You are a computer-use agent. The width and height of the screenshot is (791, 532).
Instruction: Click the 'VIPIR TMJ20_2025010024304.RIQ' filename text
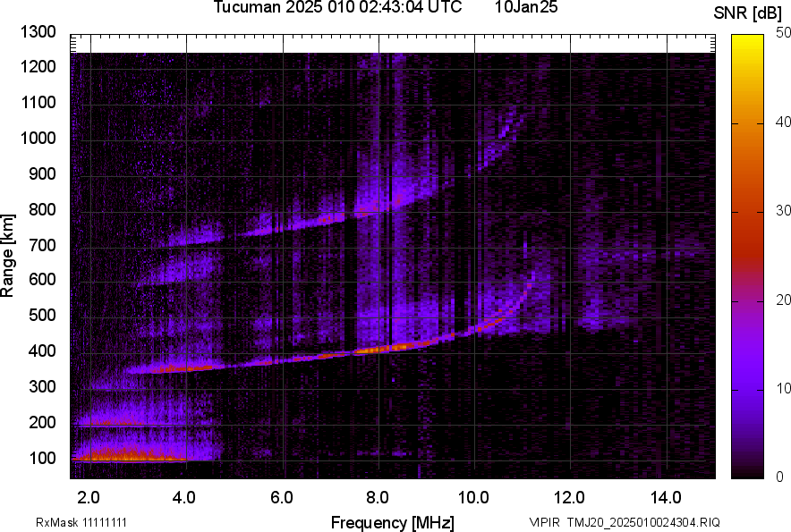[624, 522]
